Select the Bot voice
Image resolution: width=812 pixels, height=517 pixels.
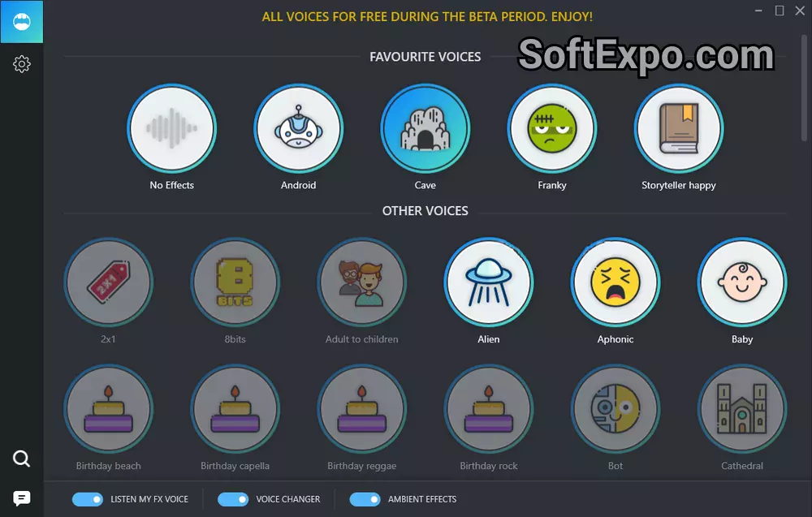tap(615, 409)
